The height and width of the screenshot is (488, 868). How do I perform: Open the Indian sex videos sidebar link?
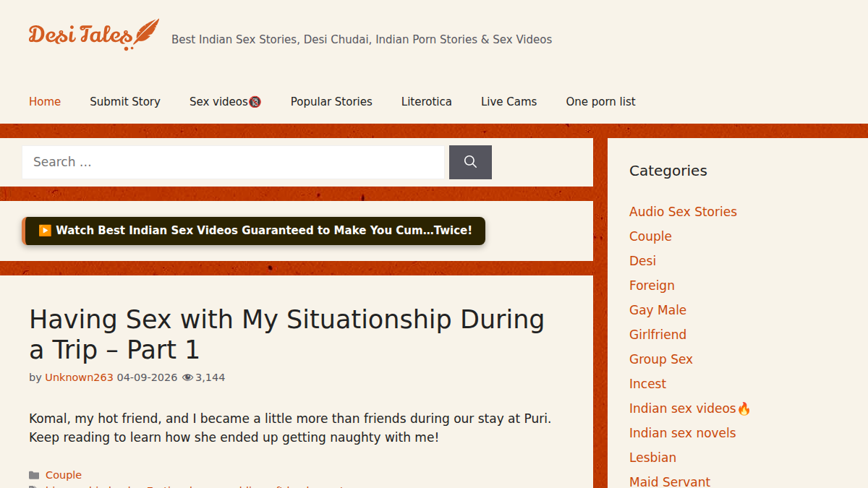[690, 408]
